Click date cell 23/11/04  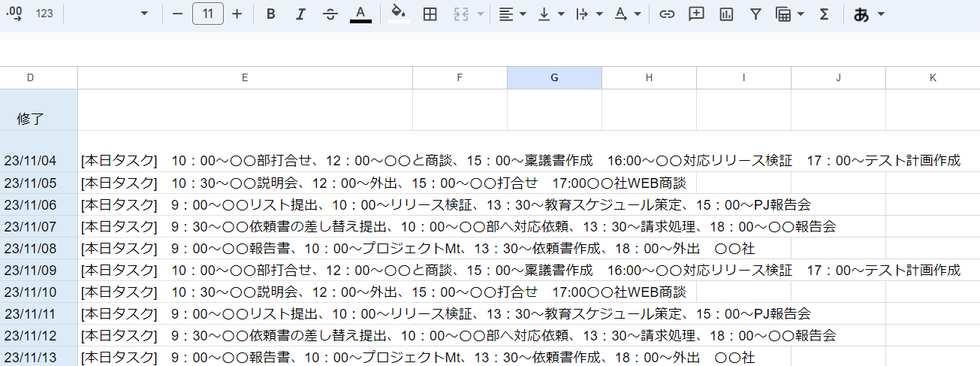coord(38,151)
